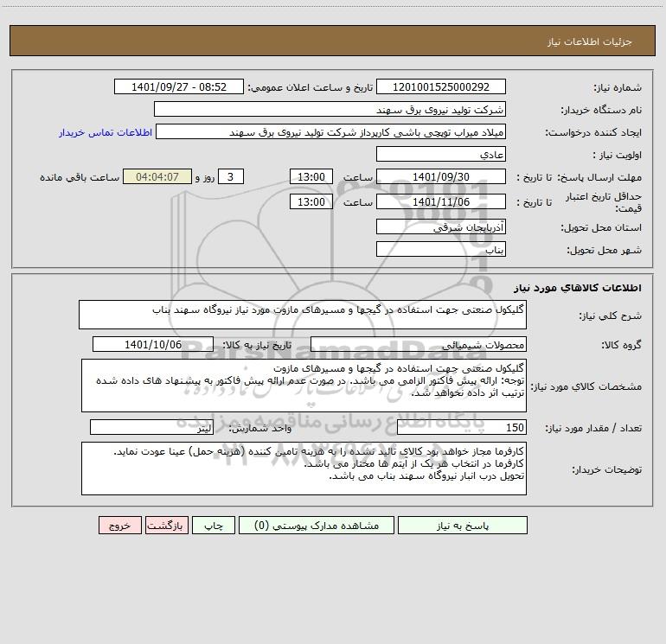Click the 'پاسخ به نیاز' button
Screen dimensions: 666x644
pyautogui.click(x=463, y=526)
